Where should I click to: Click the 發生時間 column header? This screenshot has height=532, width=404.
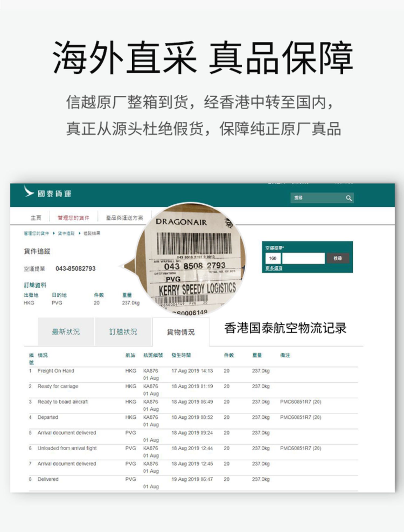181,355
